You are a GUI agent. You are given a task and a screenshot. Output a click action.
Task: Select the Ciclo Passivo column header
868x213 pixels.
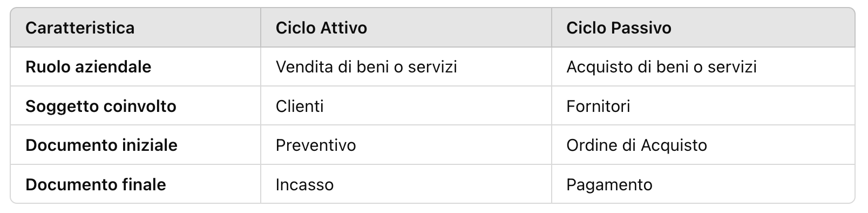pyautogui.click(x=619, y=28)
